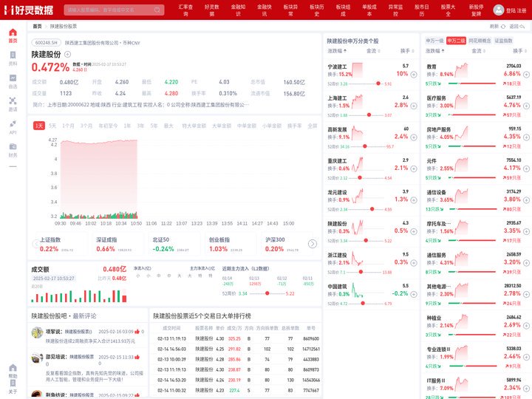Sort 申万分类个股 list by 涨跌幅

(x=337, y=51)
